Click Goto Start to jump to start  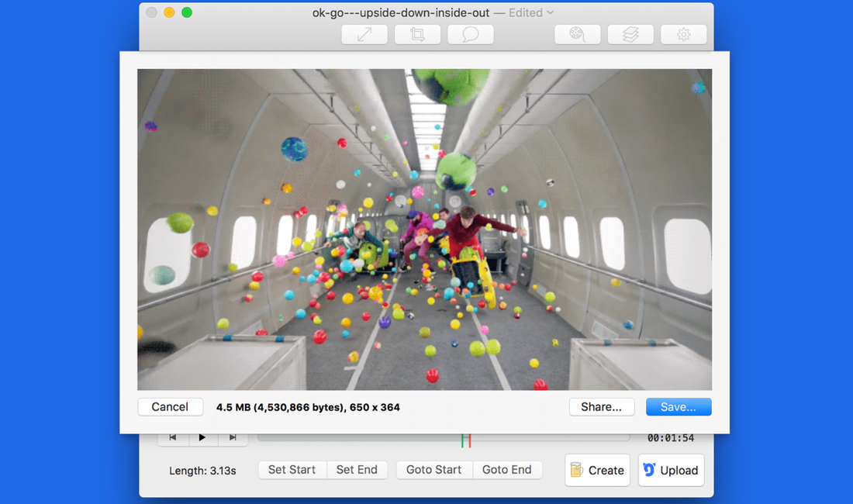tap(434, 470)
